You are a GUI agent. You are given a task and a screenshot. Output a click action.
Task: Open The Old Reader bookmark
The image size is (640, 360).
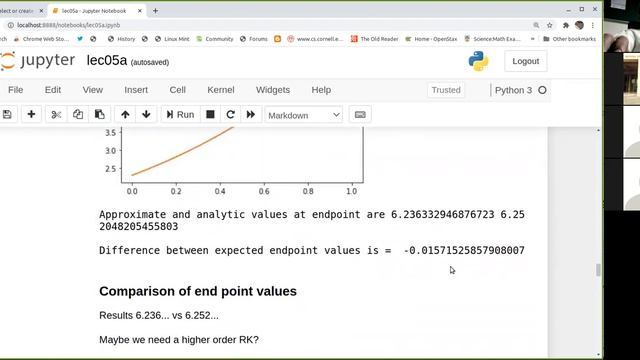pyautogui.click(x=375, y=39)
